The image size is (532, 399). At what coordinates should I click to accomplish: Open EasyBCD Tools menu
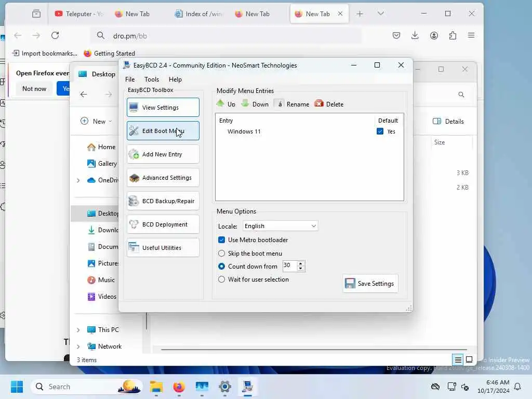click(x=152, y=79)
